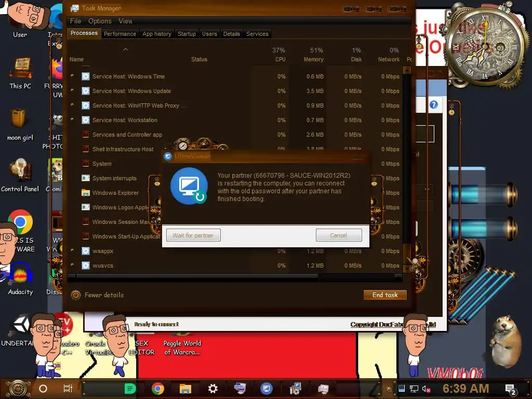This screenshot has width=532, height=399.
Task: Open the View menu in Task Manager
Action: point(125,21)
